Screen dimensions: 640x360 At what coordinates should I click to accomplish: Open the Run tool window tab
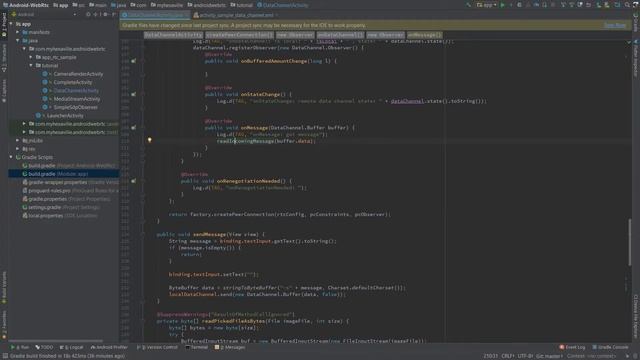(20, 347)
